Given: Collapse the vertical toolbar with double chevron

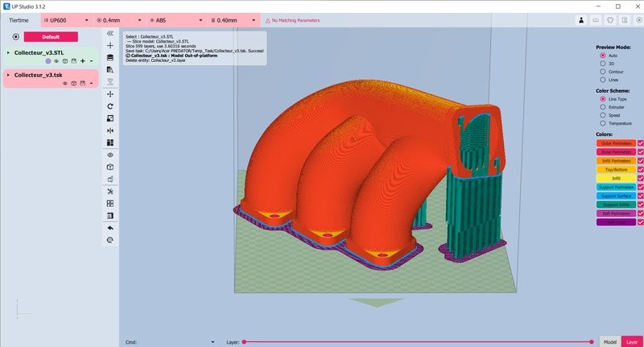Looking at the screenshot, I should pyautogui.click(x=110, y=34).
